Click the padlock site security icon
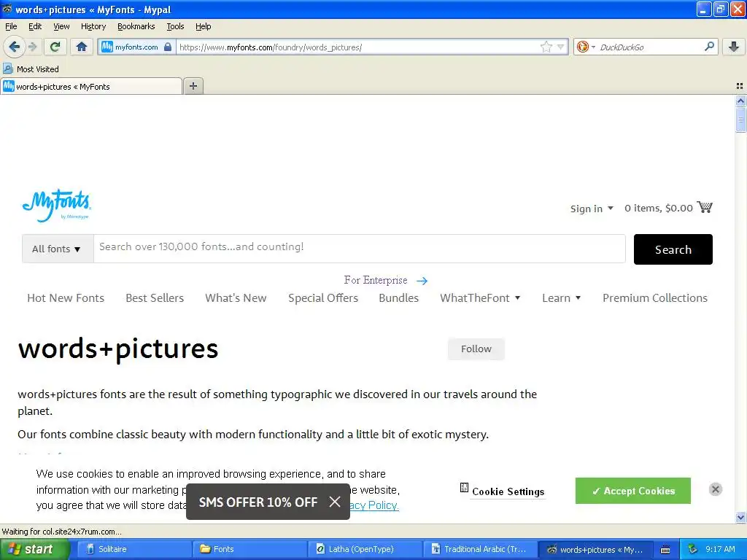The height and width of the screenshot is (560, 747). [168, 47]
